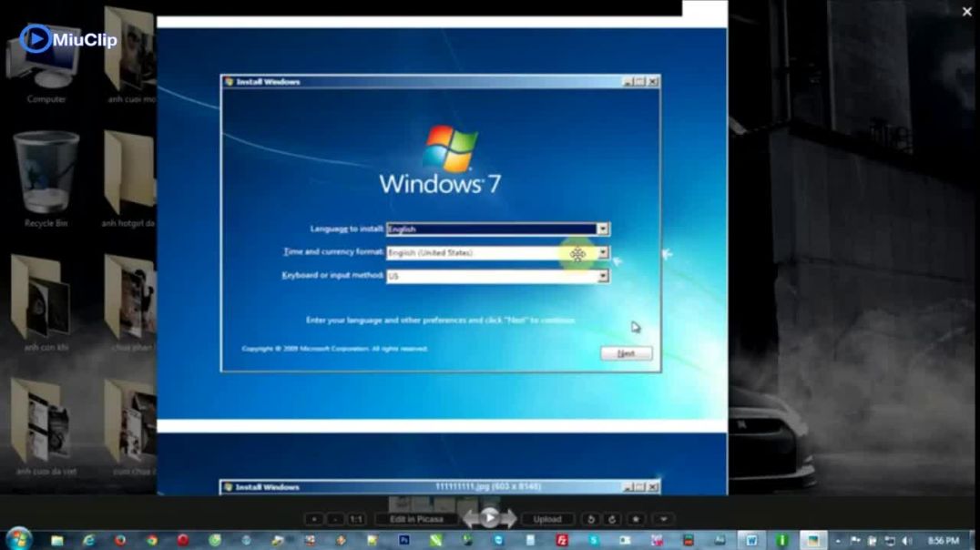This screenshot has width=980, height=550.
Task: Go back to the previous photo
Action: (470, 518)
